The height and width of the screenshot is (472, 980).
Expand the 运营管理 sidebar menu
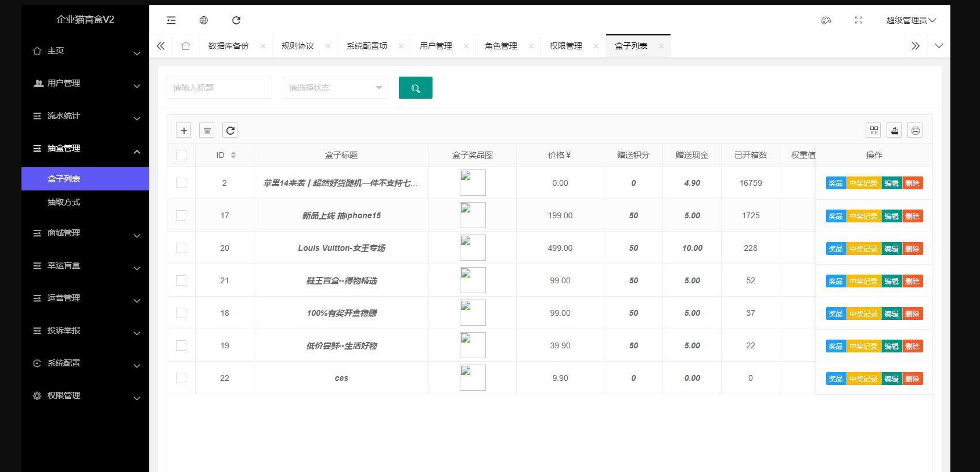coord(85,298)
